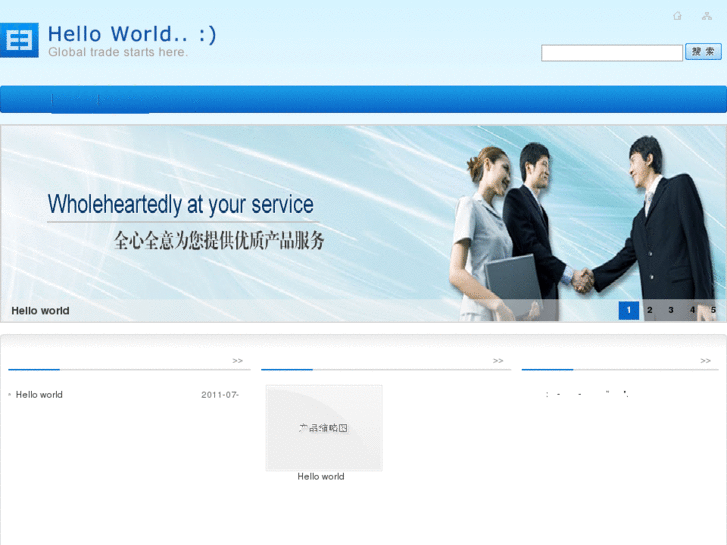727x545 pixels.
Task: Open '>>' more link above product thumbnail
Action: click(498, 360)
